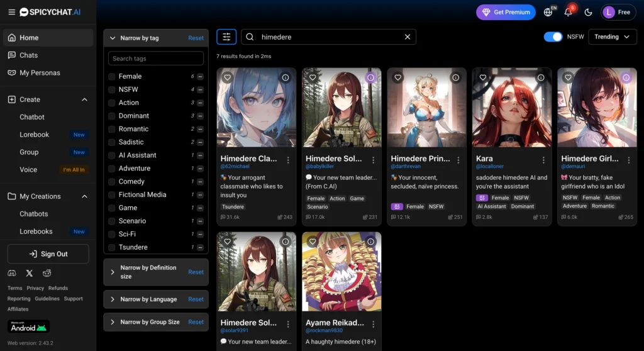The width and height of the screenshot is (644, 351).
Task: Click the Android app badge
Action: click(28, 326)
